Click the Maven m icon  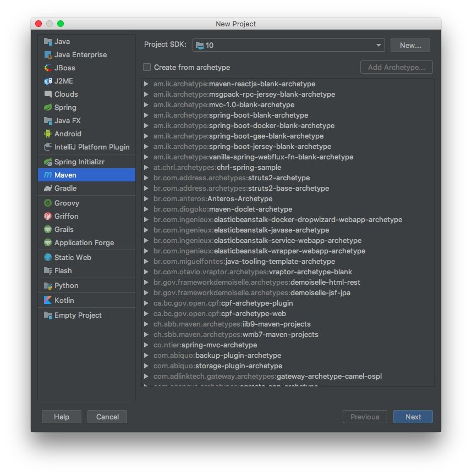[48, 175]
